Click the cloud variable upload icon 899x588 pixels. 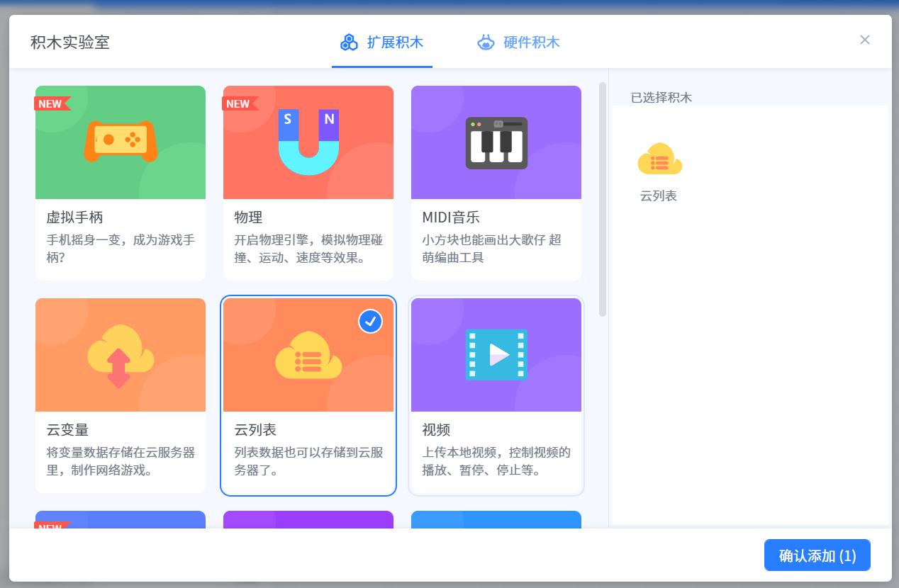pos(121,356)
